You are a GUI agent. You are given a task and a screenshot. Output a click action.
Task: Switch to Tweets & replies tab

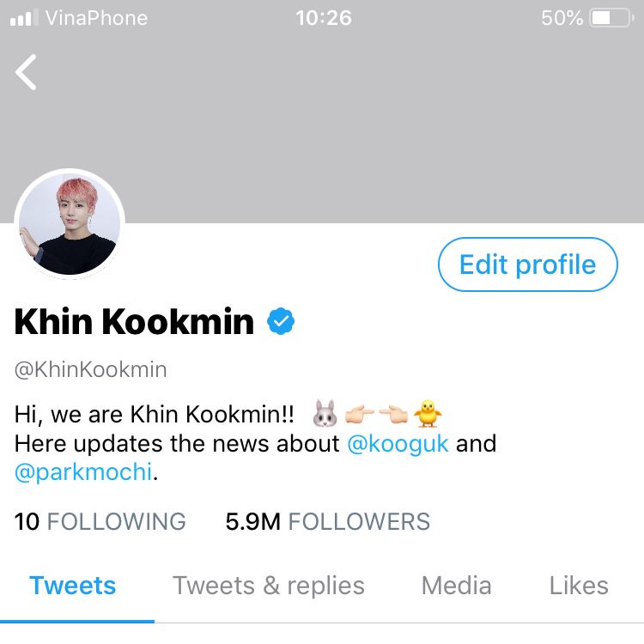pyautogui.click(x=269, y=586)
